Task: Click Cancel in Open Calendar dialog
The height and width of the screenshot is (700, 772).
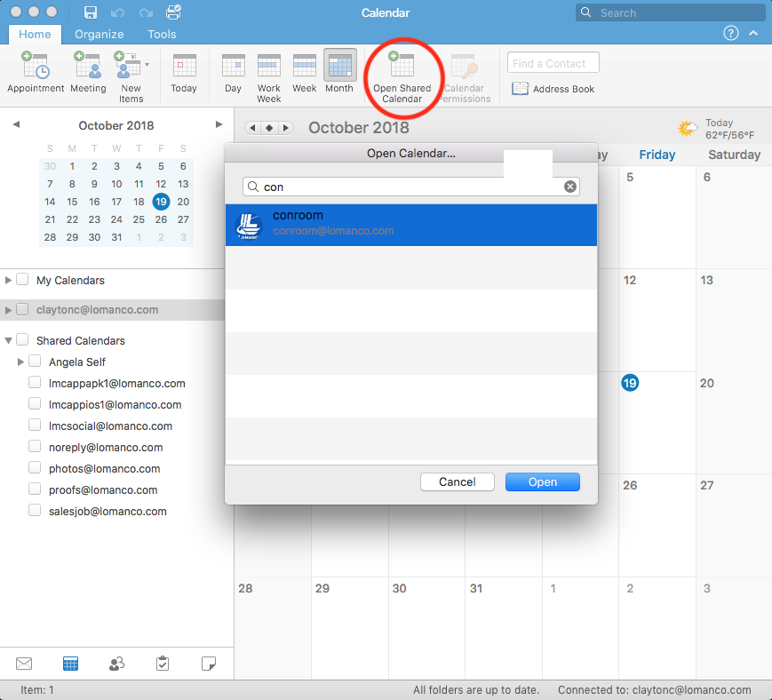Action: [458, 482]
